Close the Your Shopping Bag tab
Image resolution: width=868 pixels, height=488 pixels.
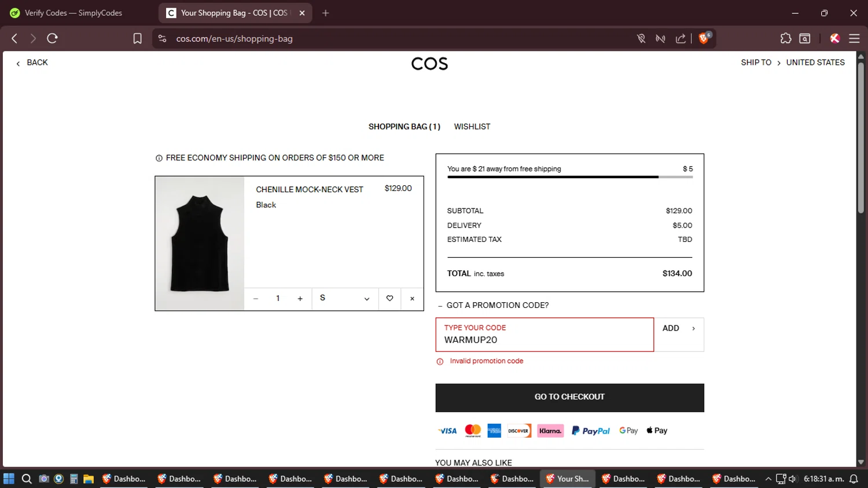pyautogui.click(x=301, y=13)
